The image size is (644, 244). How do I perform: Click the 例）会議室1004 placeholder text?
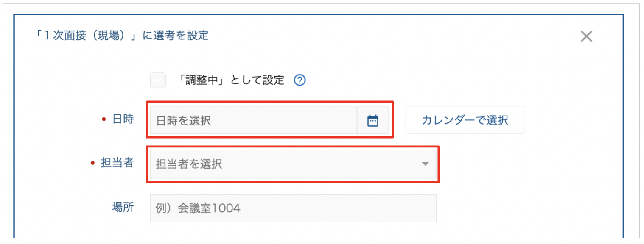(198, 208)
